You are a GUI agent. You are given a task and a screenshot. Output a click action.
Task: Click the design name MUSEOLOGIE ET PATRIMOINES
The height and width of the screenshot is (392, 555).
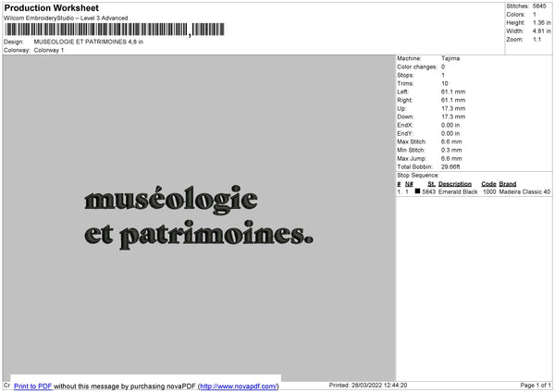click(x=89, y=42)
